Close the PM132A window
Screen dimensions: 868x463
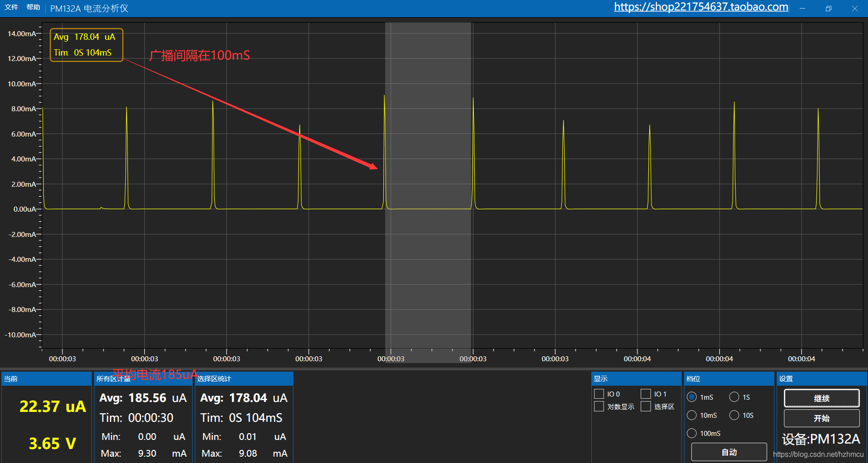[854, 8]
